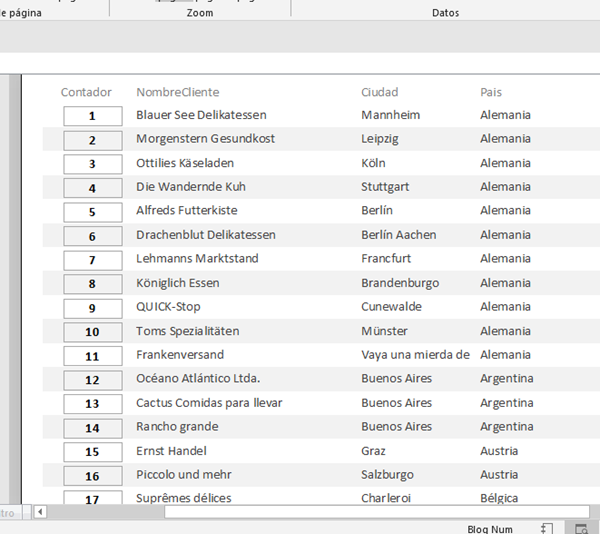Screen dimensions: 600x534
Task: Click Argentina in the Cactus Comidas row
Action: coord(507,403)
